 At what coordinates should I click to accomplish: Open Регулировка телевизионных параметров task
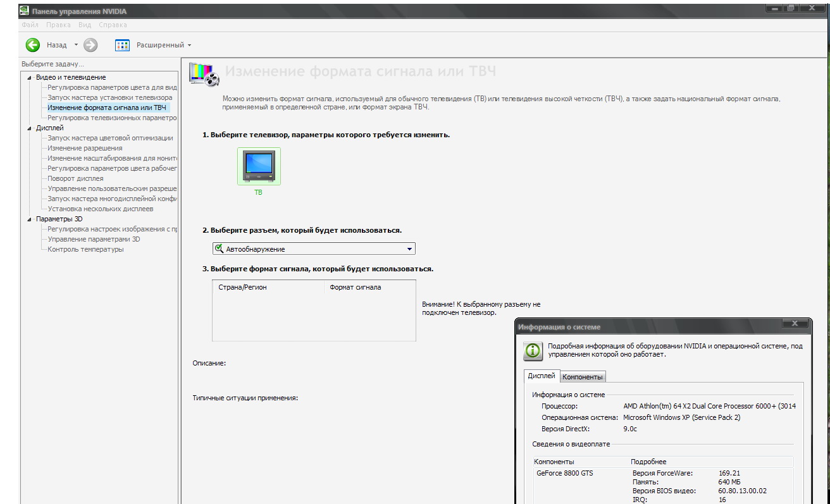(112, 118)
